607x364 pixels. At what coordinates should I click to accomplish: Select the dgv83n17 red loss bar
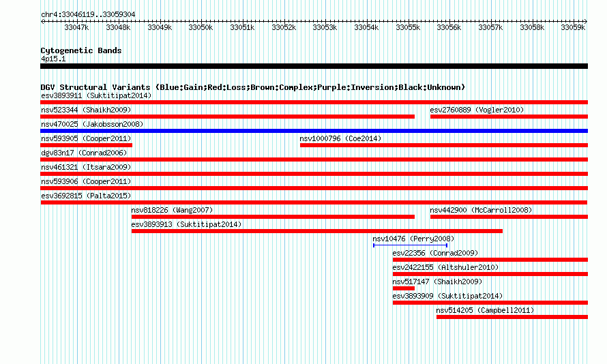(x=314, y=160)
